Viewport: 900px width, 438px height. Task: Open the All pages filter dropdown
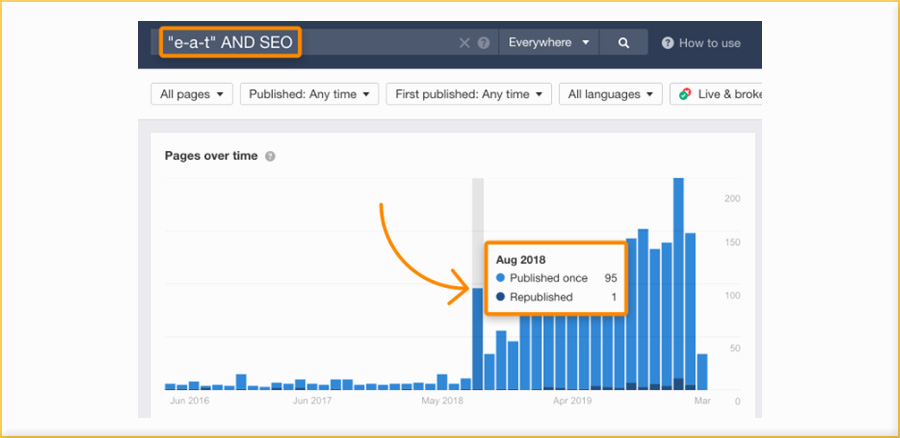click(192, 94)
